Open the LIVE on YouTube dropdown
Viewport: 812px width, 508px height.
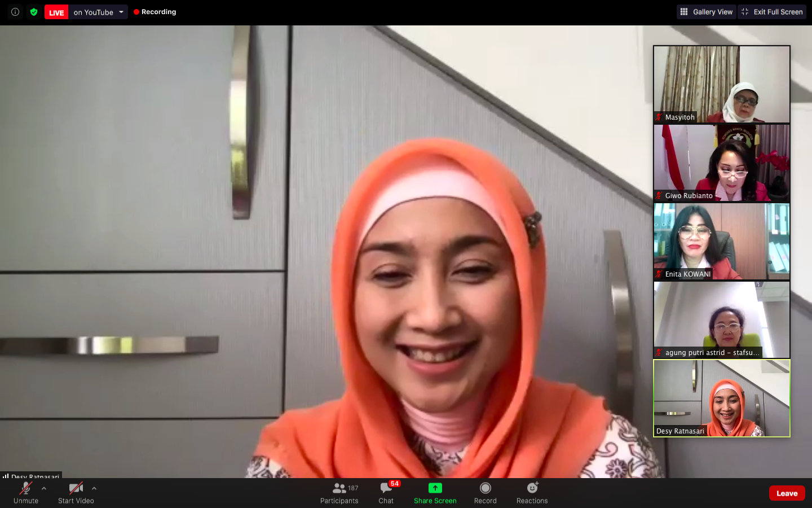click(x=121, y=12)
